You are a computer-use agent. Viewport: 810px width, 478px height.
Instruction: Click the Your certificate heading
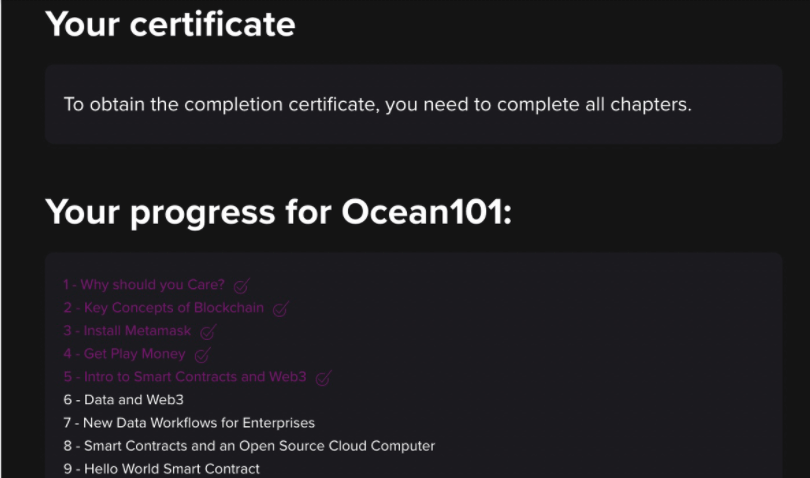(x=170, y=24)
